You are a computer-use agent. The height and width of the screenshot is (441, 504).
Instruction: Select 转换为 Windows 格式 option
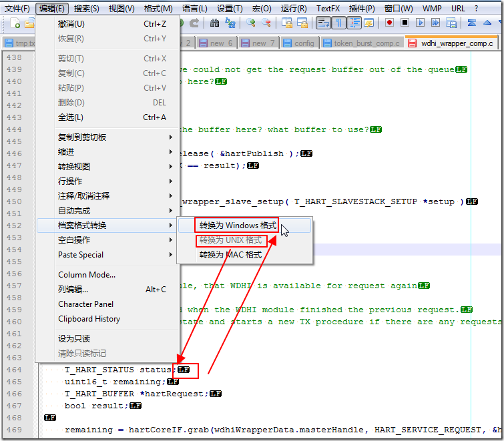click(244, 225)
